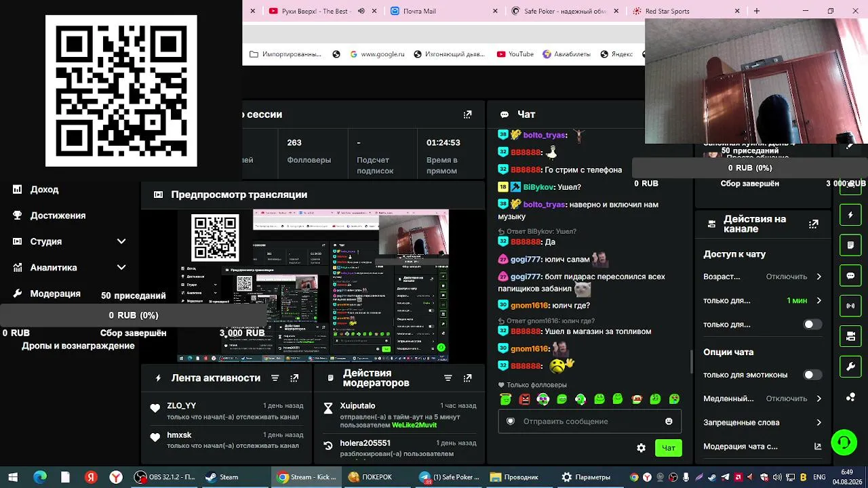Open the Авиабилеты bookmark
The image size is (868, 488).
[566, 54]
